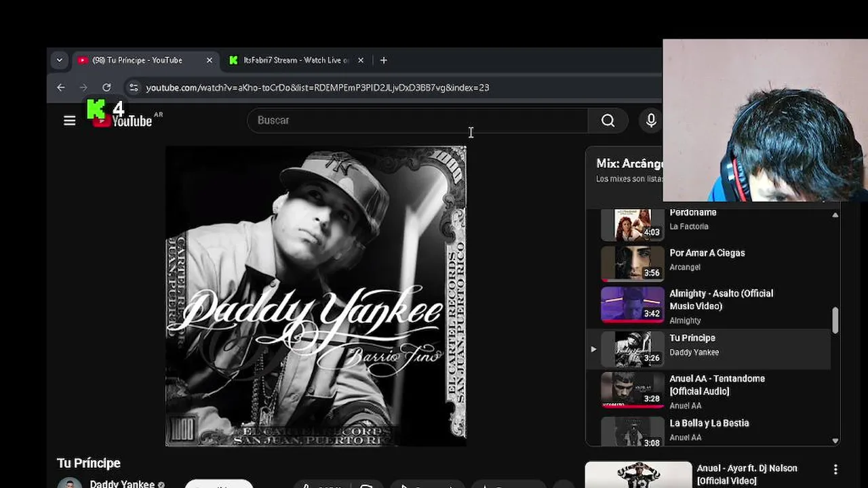Close the ItsFabri7 Stream tab
868x488 pixels.
[x=361, y=60]
